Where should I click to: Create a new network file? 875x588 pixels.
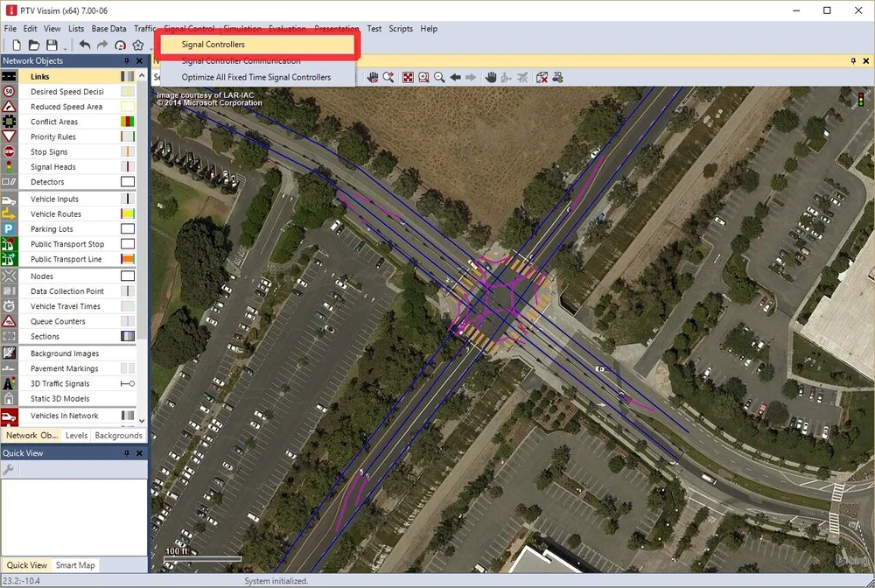click(17, 44)
